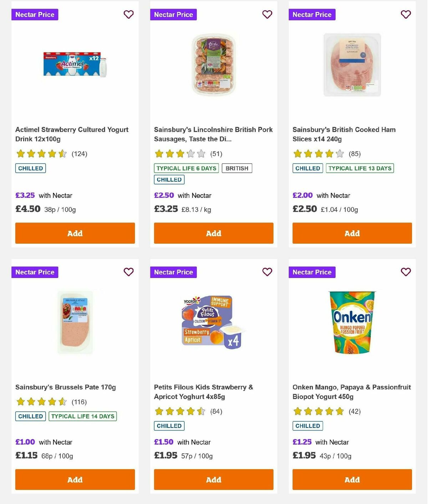This screenshot has height=504, width=428.
Task: Favourite the Sainsbury's Cooked Ham Slices
Action: click(x=406, y=15)
